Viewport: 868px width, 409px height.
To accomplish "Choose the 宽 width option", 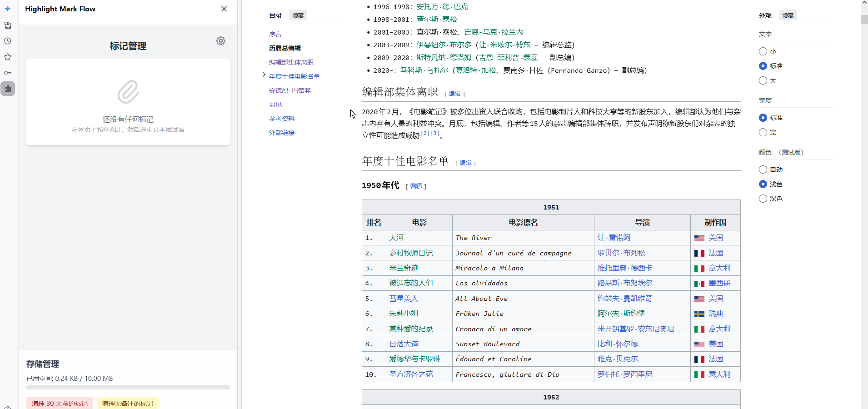I will (763, 132).
